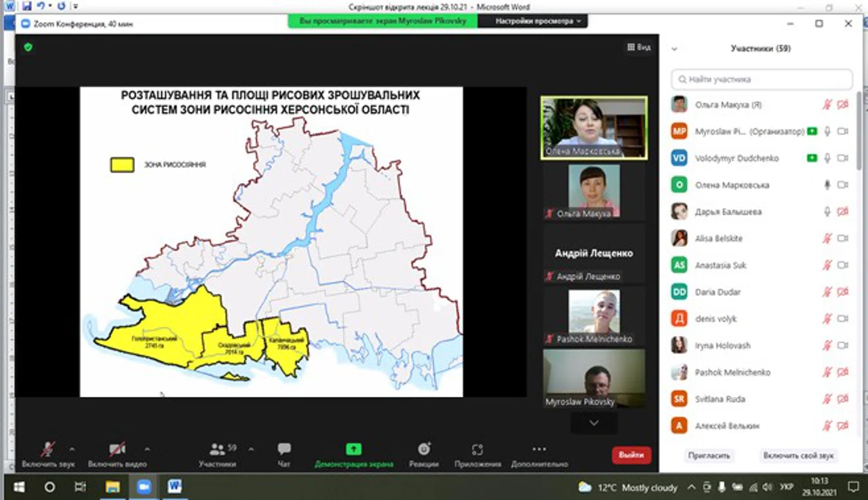The height and width of the screenshot is (500, 868).
Task: Switch to Word taskbar icon
Action: [174, 487]
